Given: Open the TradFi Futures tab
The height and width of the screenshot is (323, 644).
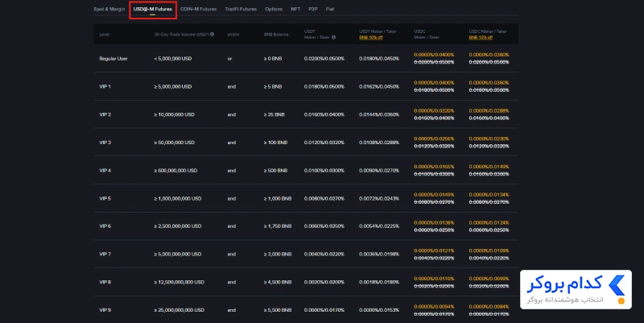Looking at the screenshot, I should point(241,9).
